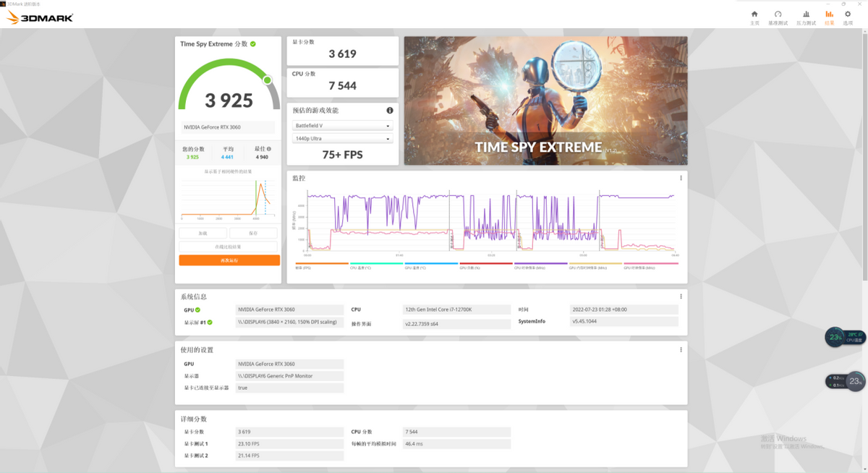Open the Benchmarks (基准测试) section

pos(778,18)
